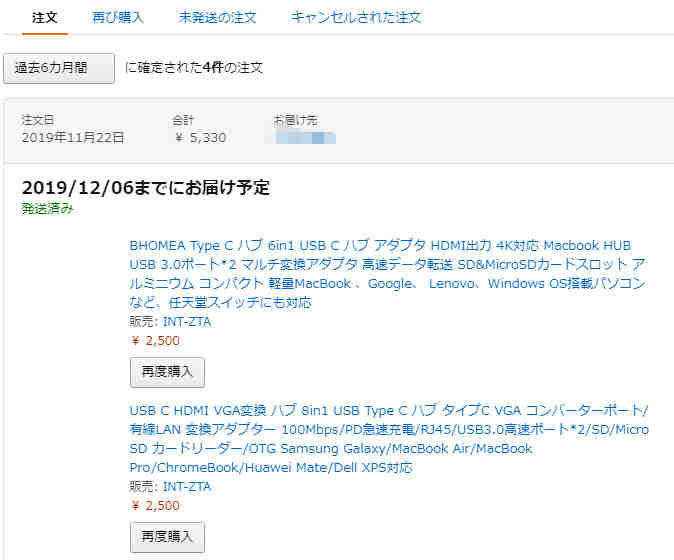The width and height of the screenshot is (674, 560).
Task: Click seller INT-ZTA under USB C HDMI VGA item
Action: [187, 487]
